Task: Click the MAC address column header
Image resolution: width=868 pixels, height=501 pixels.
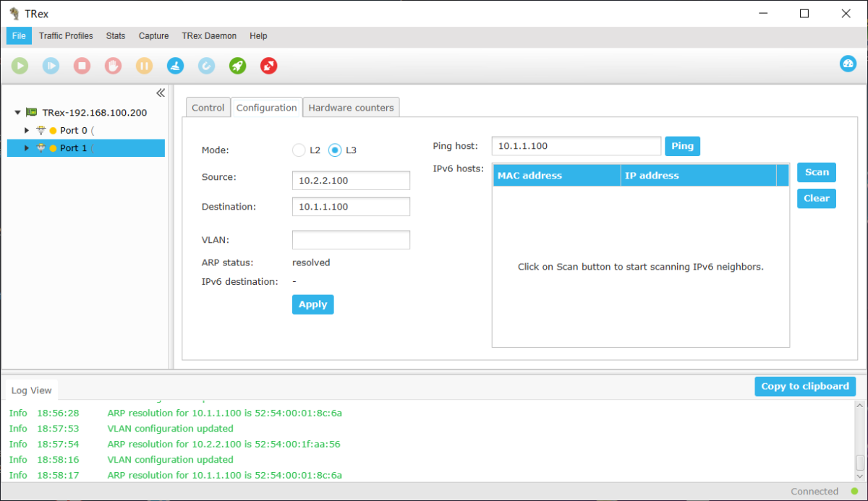Action: tap(557, 176)
